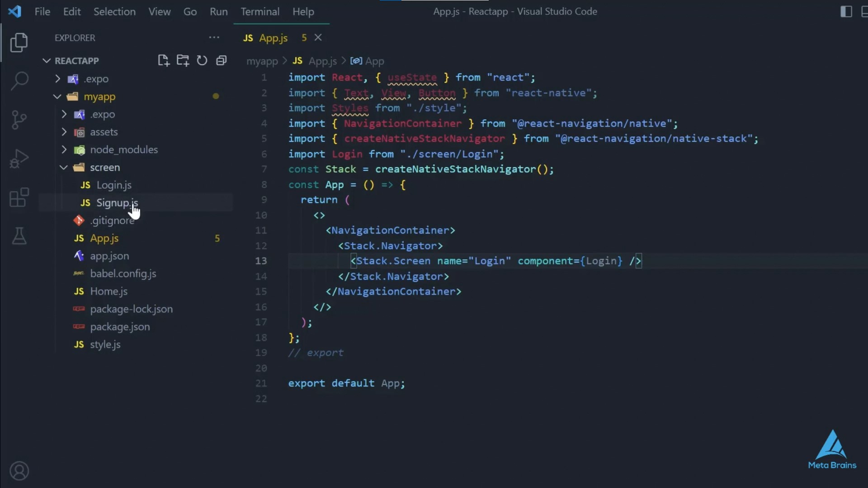Open App.js tab in editor
The width and height of the screenshot is (868, 488).
pyautogui.click(x=273, y=38)
